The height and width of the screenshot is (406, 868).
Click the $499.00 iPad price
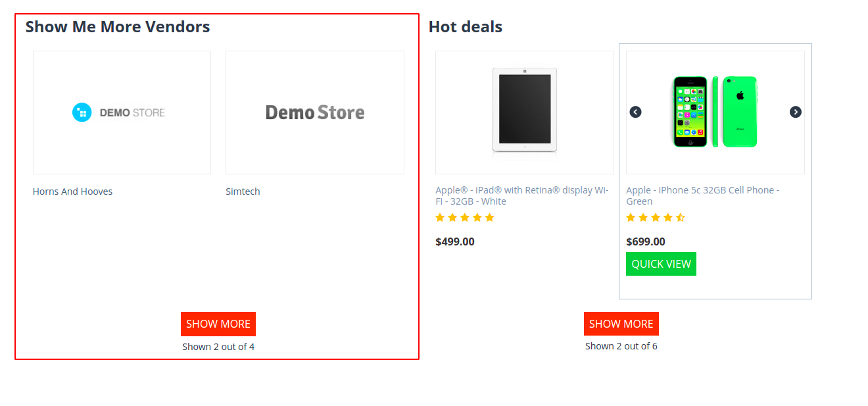[455, 241]
